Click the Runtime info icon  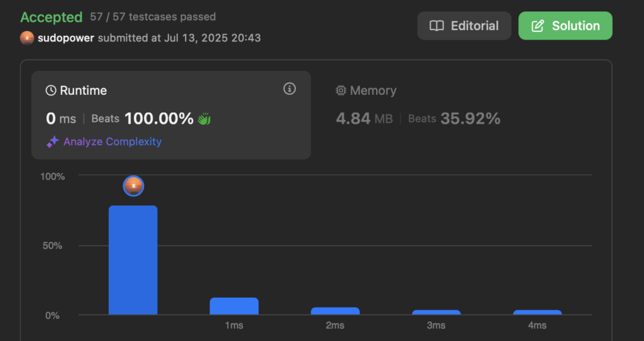pos(289,89)
